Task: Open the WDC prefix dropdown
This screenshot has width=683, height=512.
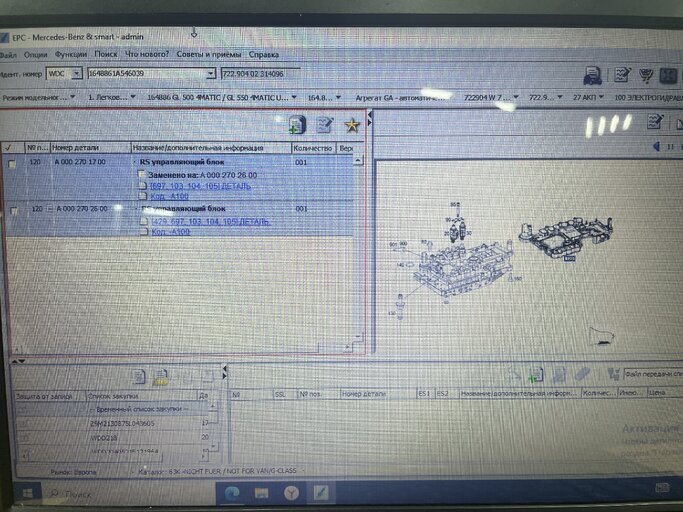Action: point(76,73)
